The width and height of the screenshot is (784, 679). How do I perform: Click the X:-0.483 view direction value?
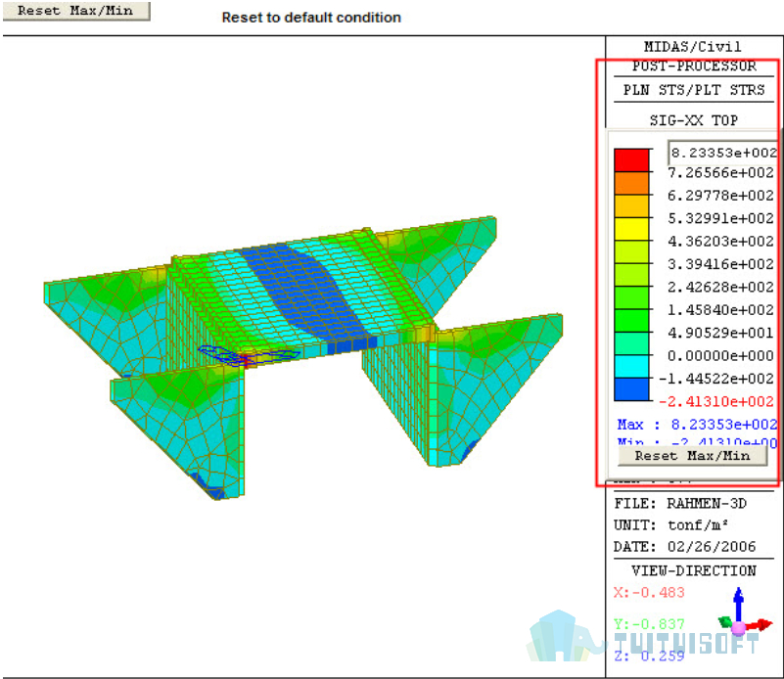649,593
